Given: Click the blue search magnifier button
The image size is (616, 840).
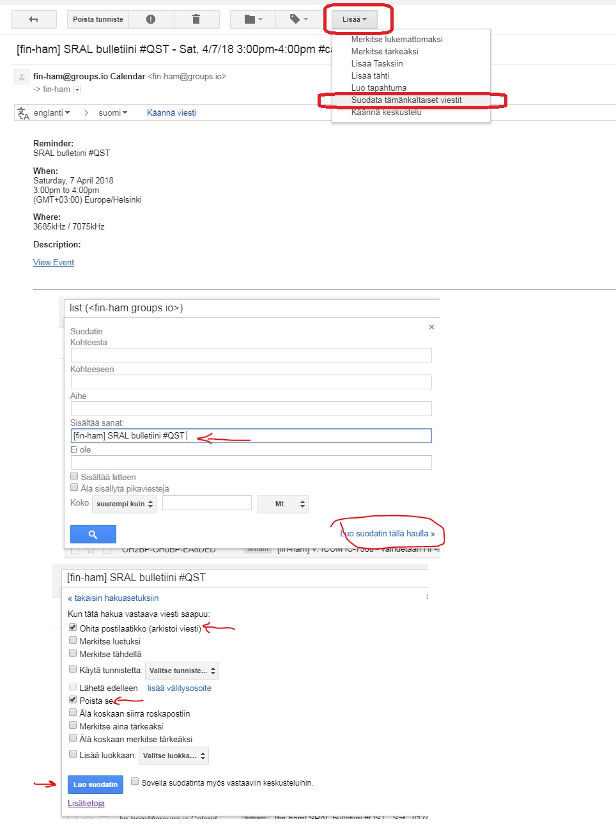Looking at the screenshot, I should [93, 534].
